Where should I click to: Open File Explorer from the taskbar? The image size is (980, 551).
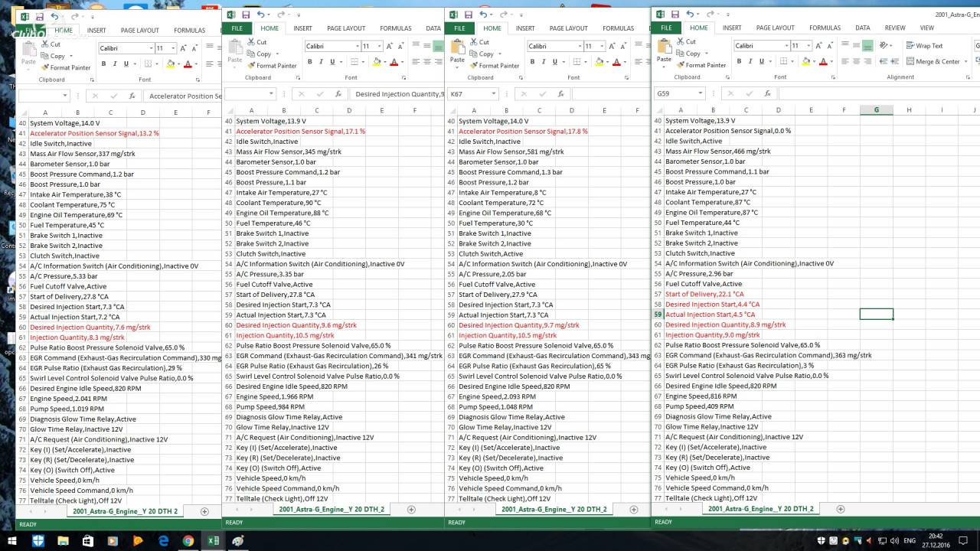tap(63, 541)
